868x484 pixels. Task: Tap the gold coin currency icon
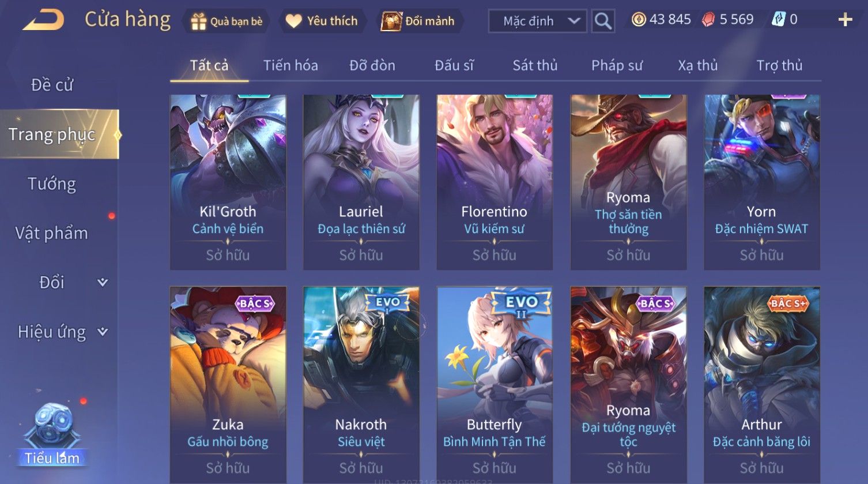(x=639, y=20)
